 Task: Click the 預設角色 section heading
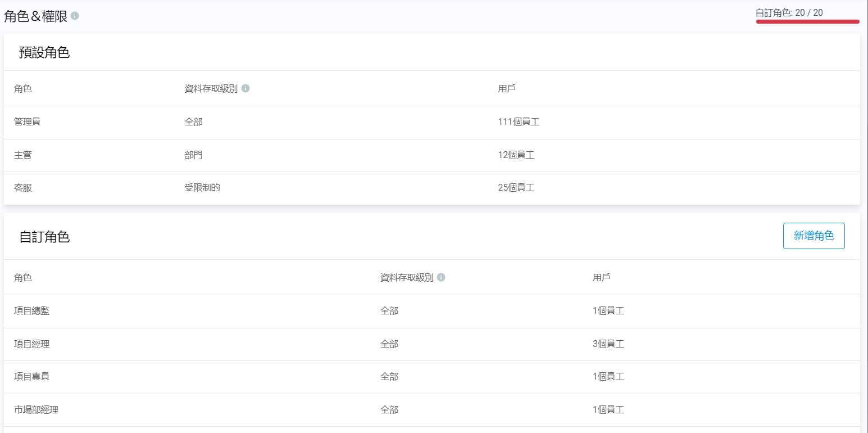[44, 52]
